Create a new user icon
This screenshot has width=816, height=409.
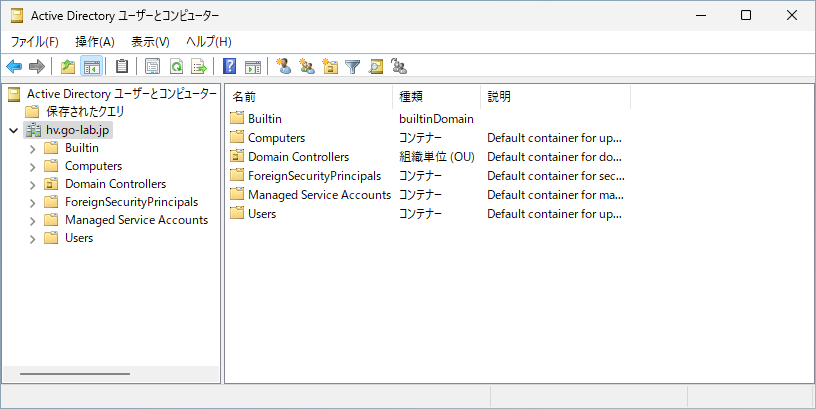pos(284,67)
